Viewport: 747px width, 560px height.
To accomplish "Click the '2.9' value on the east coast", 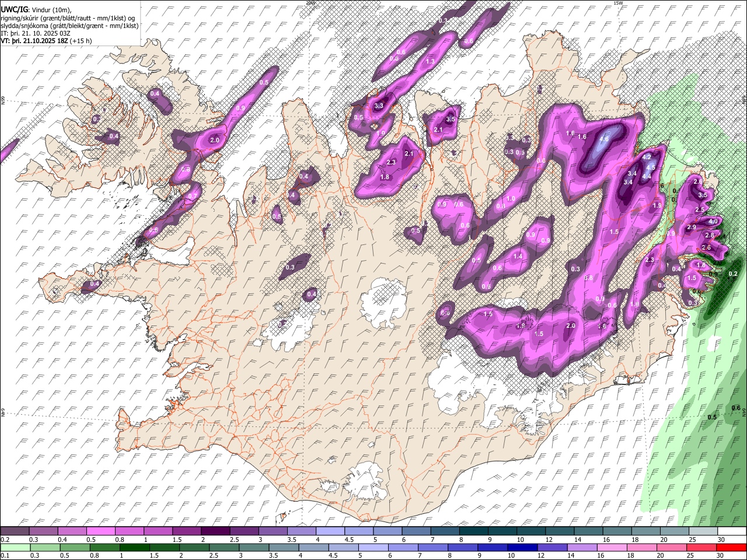I will (x=692, y=227).
